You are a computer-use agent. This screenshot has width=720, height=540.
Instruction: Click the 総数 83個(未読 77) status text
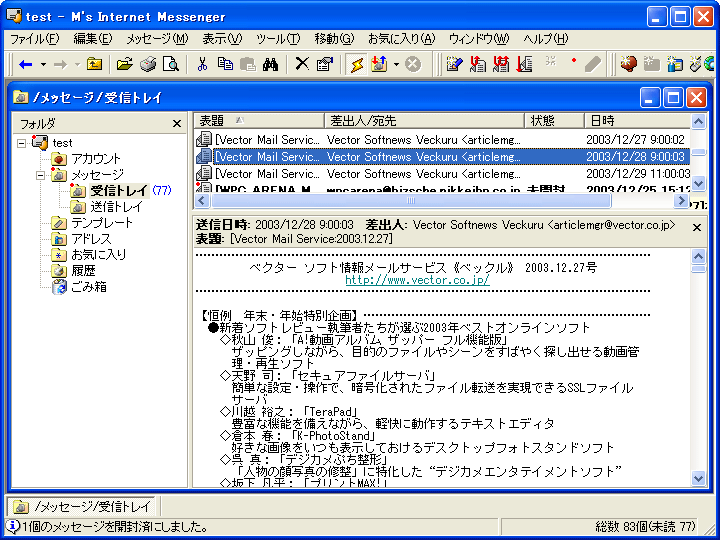(645, 526)
